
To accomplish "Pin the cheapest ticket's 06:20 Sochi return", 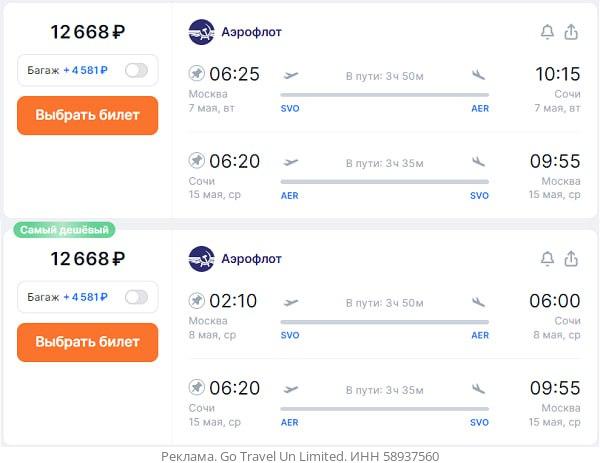I will coord(197,387).
